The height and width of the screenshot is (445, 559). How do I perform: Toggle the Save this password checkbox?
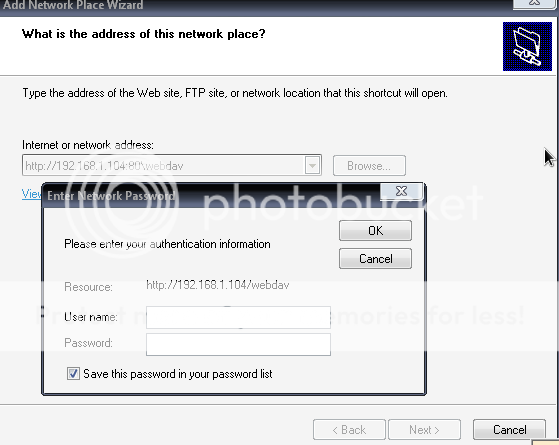tap(73, 374)
